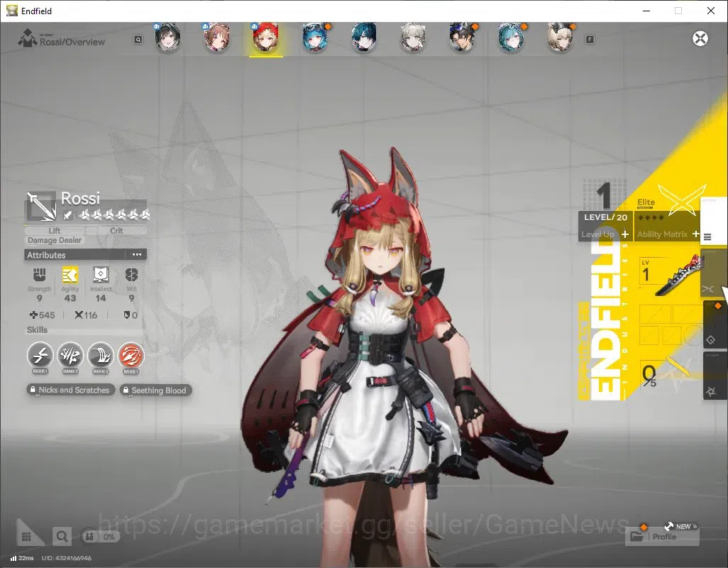The image size is (728, 568).
Task: Open Ability Matrix plus button
Action: (x=695, y=234)
